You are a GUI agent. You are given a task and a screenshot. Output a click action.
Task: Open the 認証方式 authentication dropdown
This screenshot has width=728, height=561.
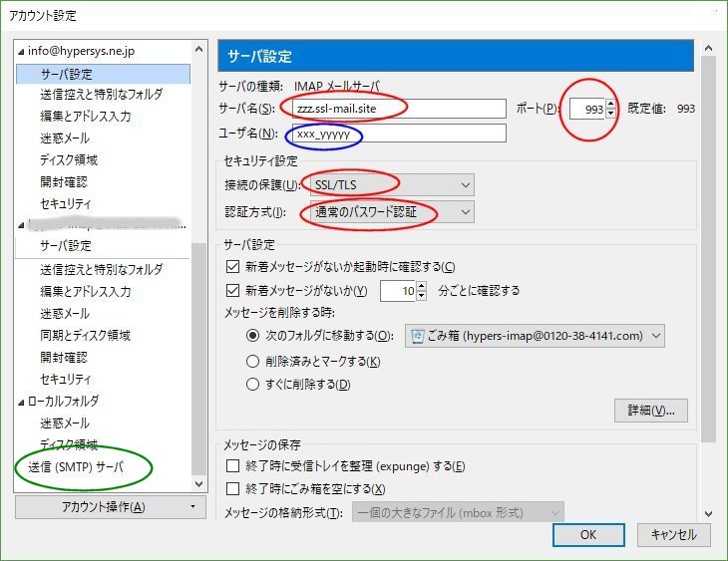[391, 212]
